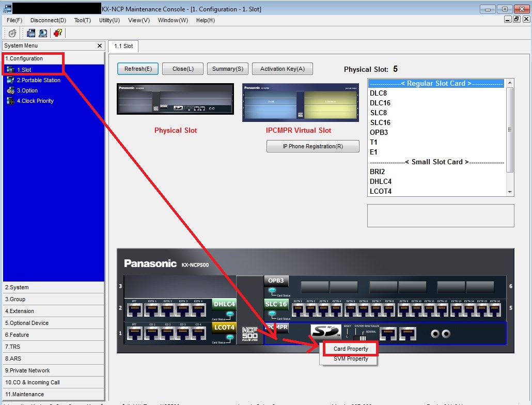Select the IPCMPR Virtual Slot thumbnail
Viewport: 532px width, 405px height.
click(301, 102)
